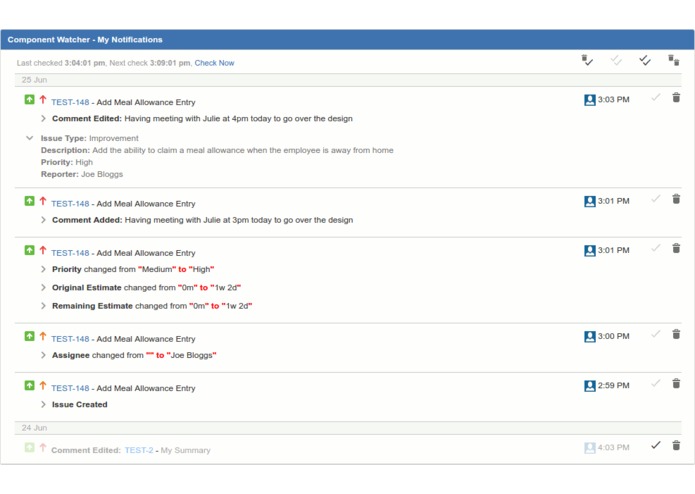Click green issue type icon in Issue Created entry
This screenshot has height=494, width=695.
tap(29, 385)
